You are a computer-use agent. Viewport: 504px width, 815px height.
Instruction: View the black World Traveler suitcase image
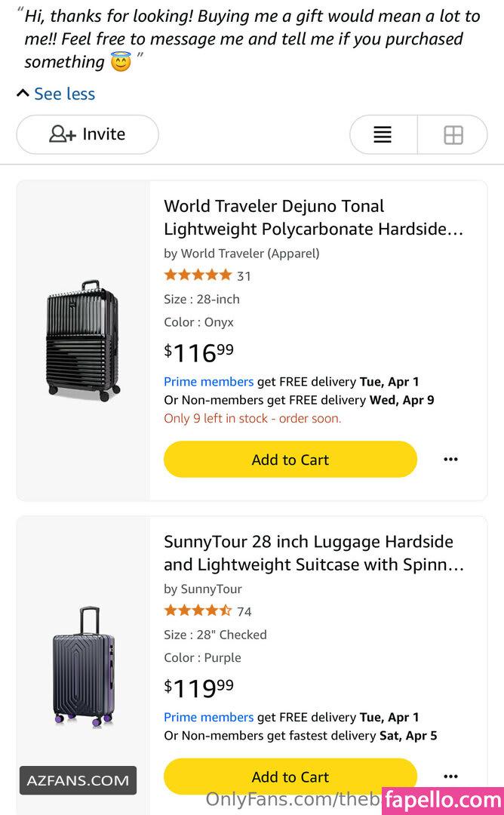[x=83, y=340]
